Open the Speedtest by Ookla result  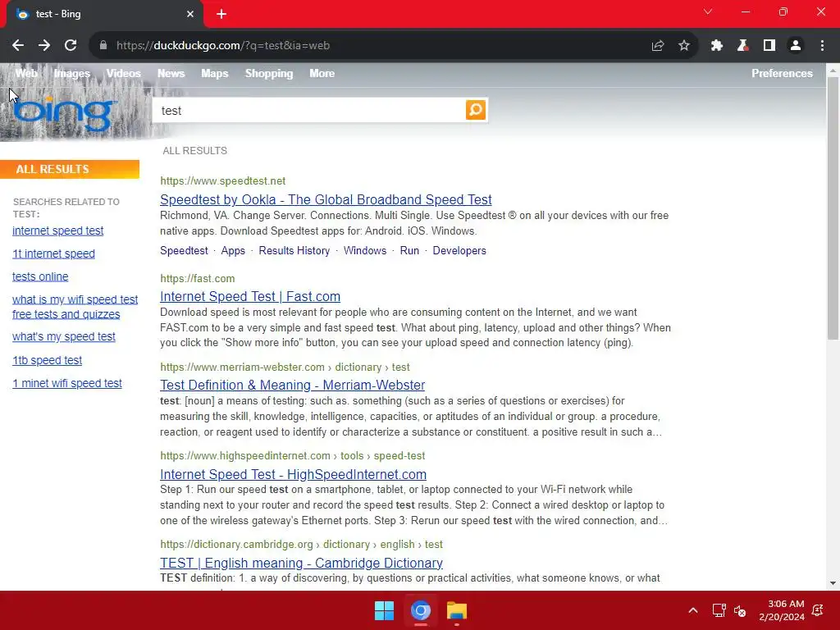click(x=326, y=200)
